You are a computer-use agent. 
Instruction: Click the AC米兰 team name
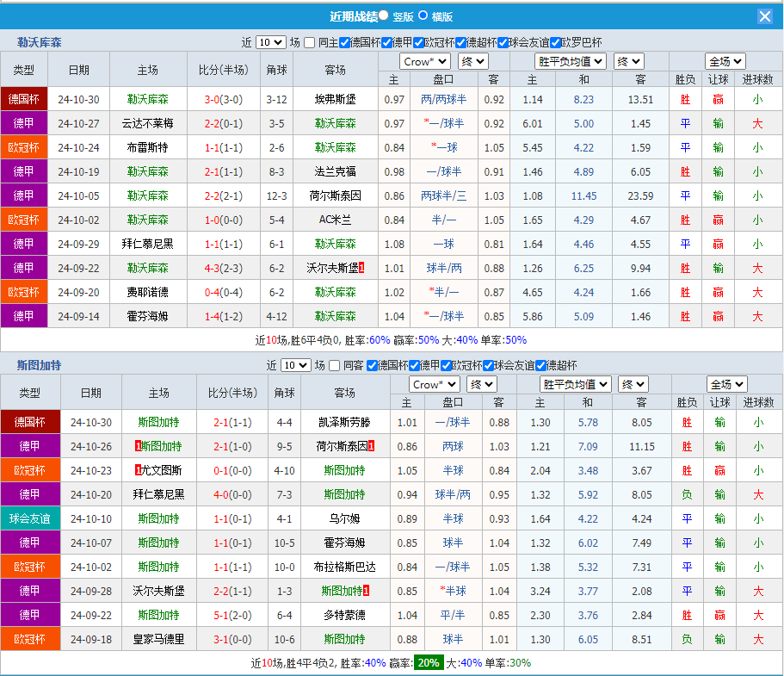click(335, 220)
